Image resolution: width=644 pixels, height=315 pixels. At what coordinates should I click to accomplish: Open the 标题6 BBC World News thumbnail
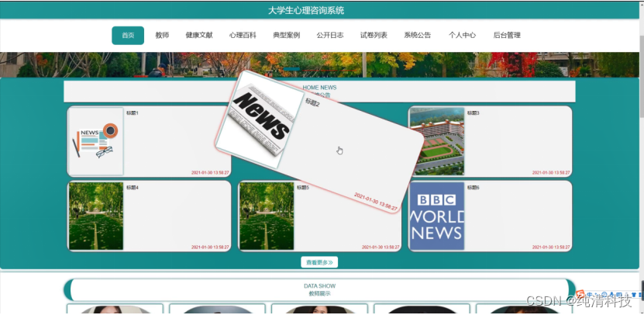click(x=437, y=216)
